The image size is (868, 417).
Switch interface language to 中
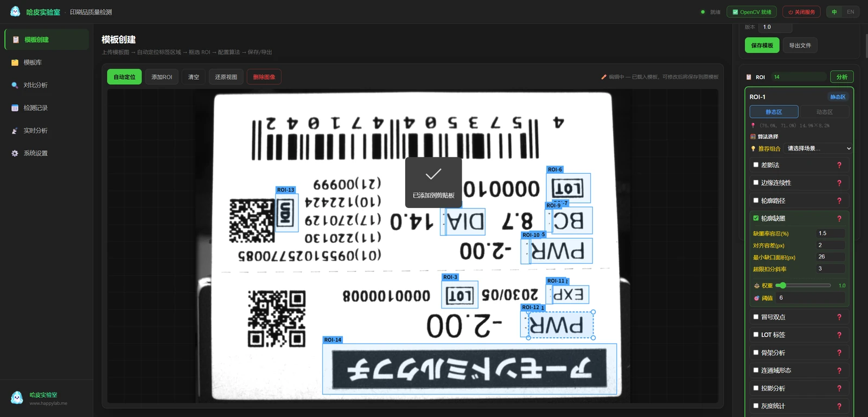point(834,12)
